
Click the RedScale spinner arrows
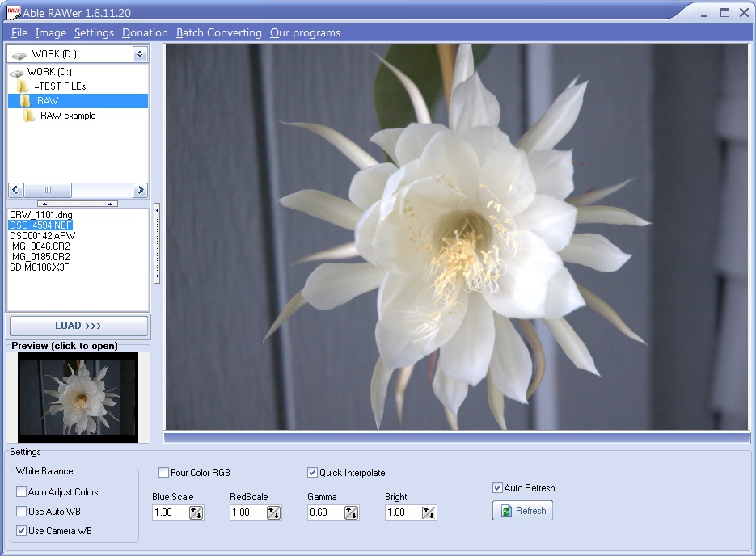pyautogui.click(x=274, y=512)
